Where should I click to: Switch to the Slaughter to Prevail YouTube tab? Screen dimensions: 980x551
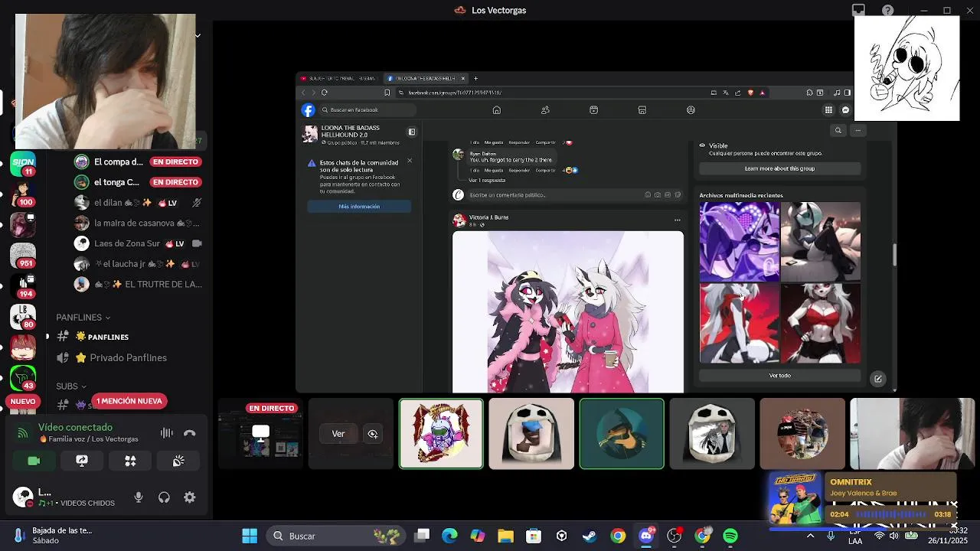pos(338,78)
